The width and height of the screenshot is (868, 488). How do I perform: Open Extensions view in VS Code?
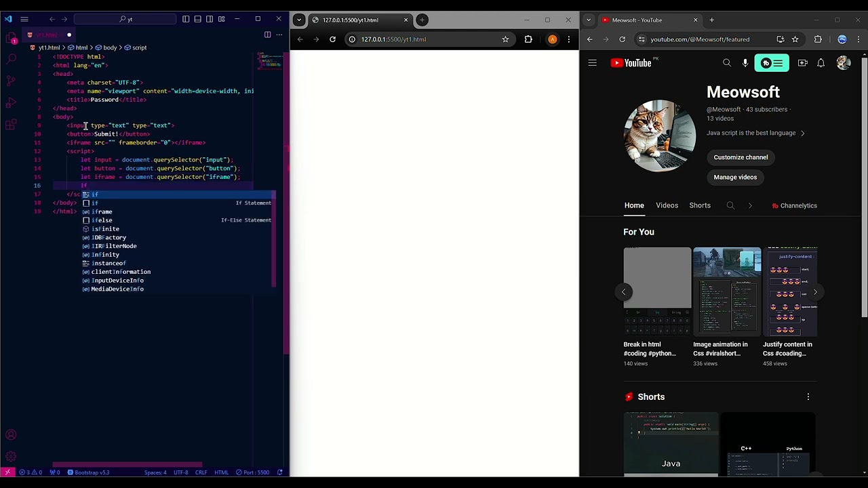[11, 125]
